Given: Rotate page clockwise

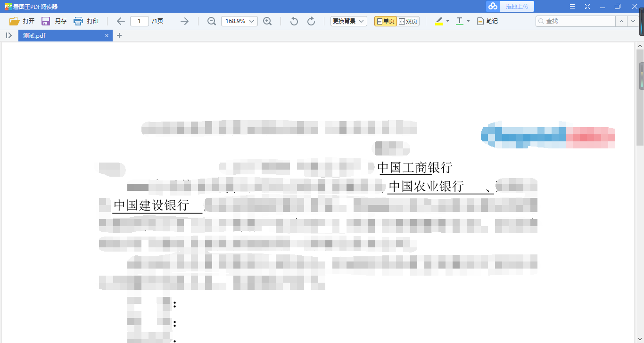Looking at the screenshot, I should tap(311, 21).
